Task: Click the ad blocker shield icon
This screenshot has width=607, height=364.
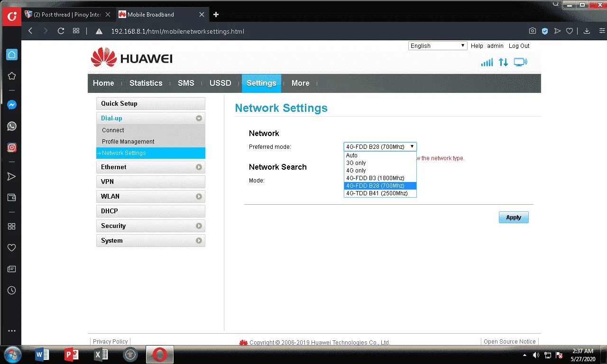Action: (x=545, y=31)
